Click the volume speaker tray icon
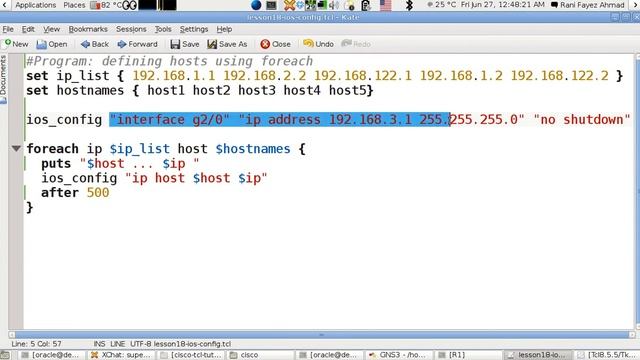Viewport: 640px width, 360px height. coord(334,5)
